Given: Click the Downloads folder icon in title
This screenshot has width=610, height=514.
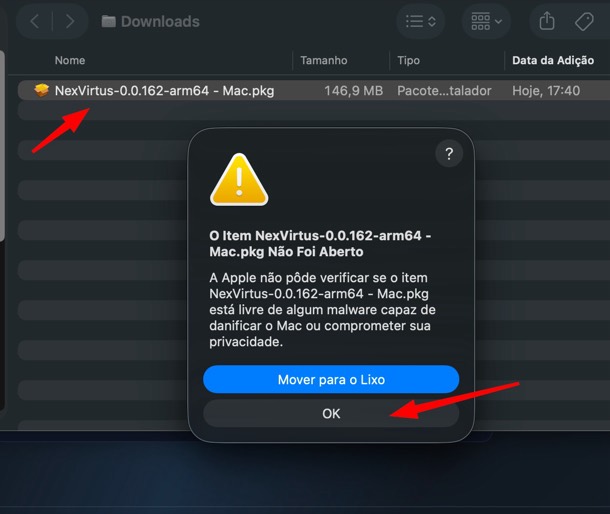Looking at the screenshot, I should click(x=109, y=21).
